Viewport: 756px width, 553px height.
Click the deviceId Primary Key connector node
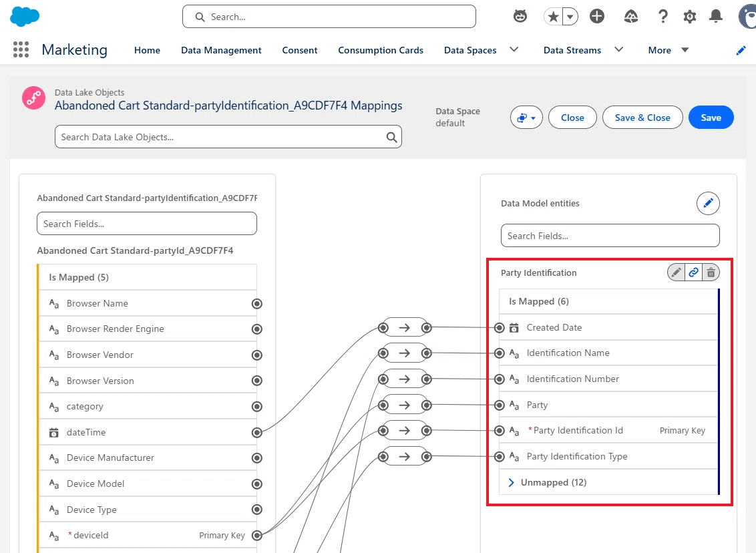pyautogui.click(x=257, y=535)
